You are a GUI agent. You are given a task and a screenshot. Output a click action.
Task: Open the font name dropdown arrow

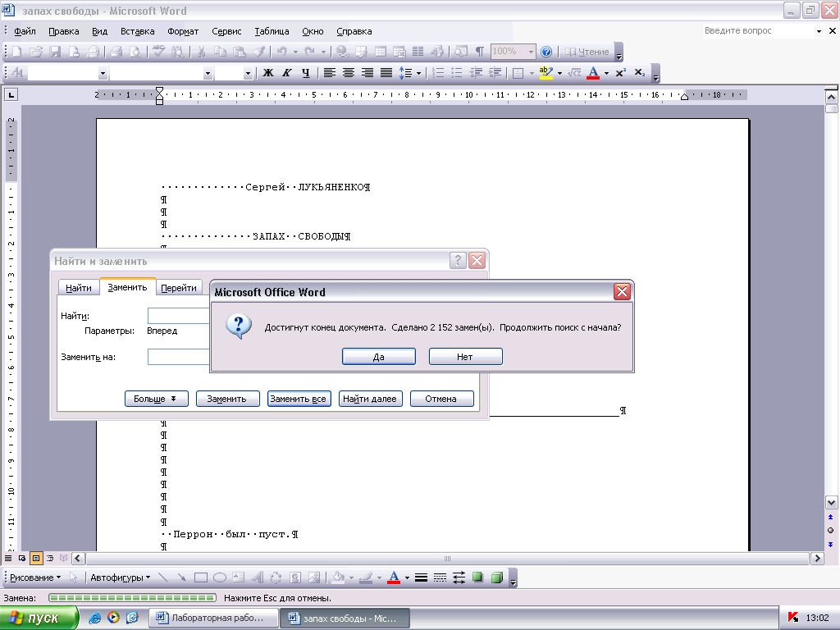(x=208, y=73)
